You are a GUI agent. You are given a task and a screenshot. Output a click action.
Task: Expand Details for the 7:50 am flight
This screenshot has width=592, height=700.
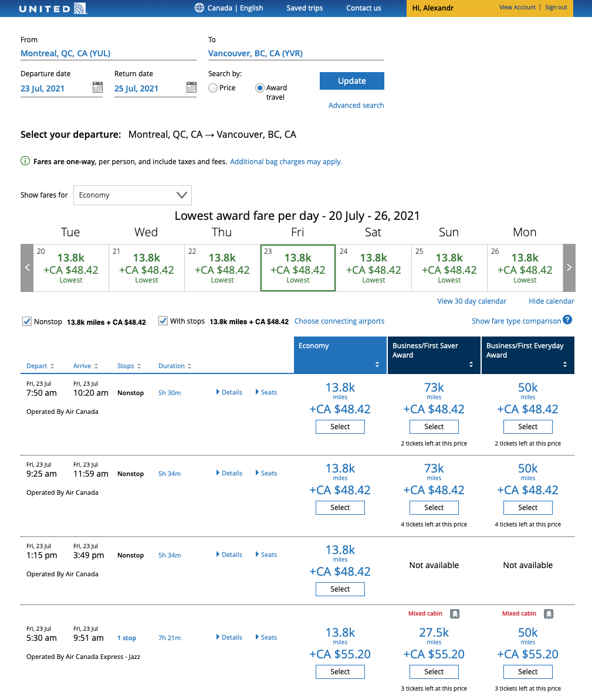click(x=229, y=392)
